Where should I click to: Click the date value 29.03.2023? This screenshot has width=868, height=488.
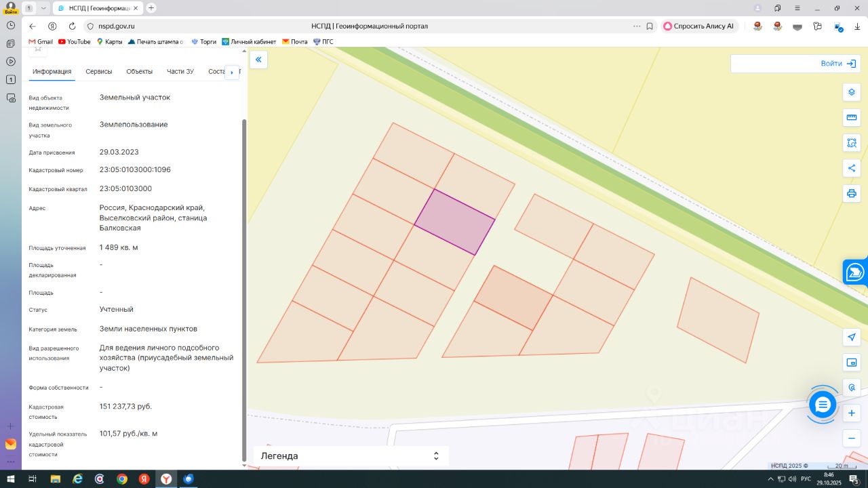coord(119,152)
